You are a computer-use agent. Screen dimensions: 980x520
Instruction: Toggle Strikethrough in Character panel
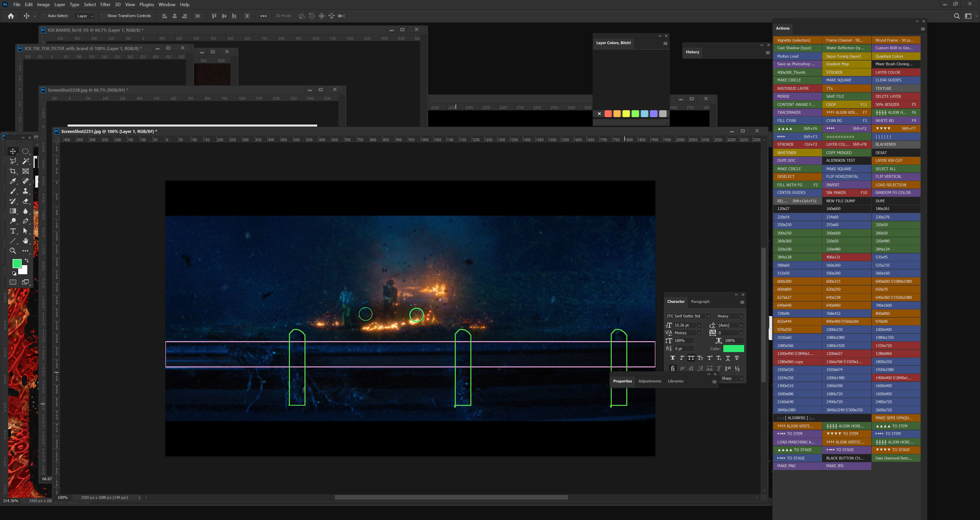tap(737, 358)
